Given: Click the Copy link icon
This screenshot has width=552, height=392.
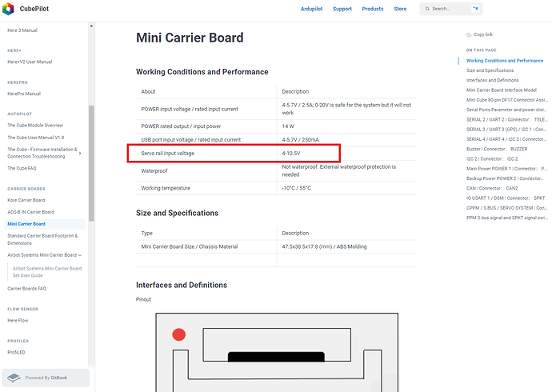Looking at the screenshot, I should (x=469, y=34).
